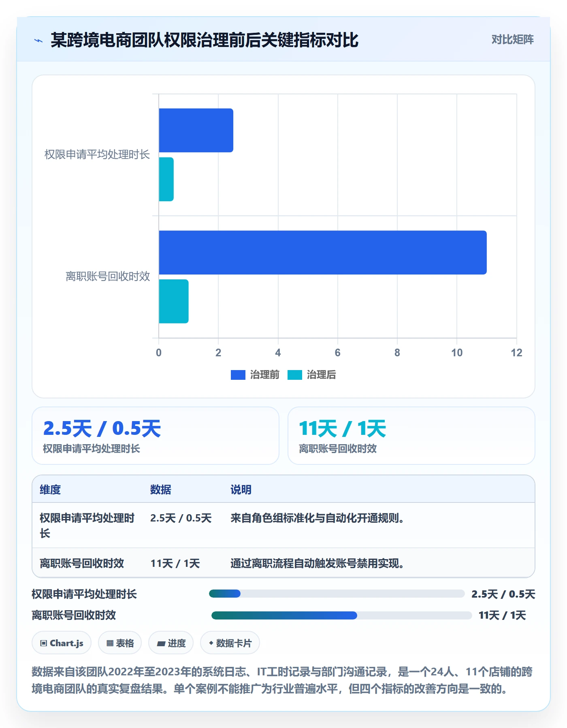Select the table cell 通过离职流程自动触发账号禁用实现。
This screenshot has height=728, width=567.
318,564
